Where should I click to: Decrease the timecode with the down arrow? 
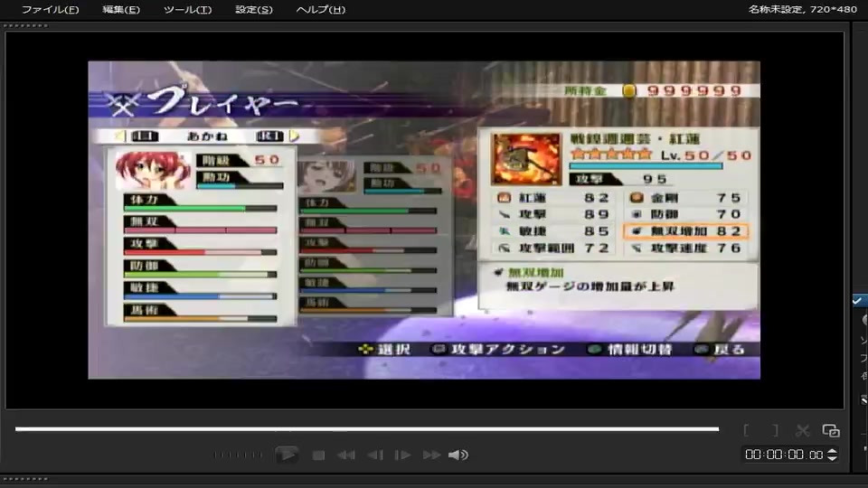tap(832, 458)
